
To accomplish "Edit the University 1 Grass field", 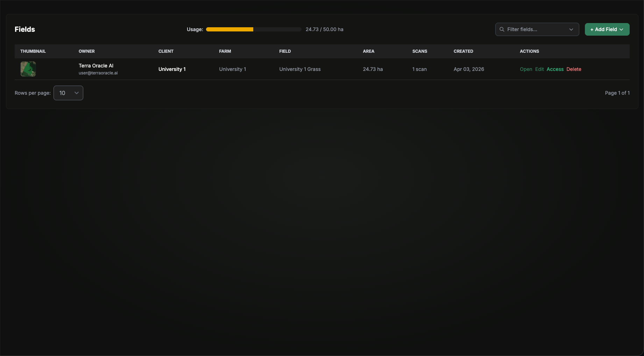I will tap(539, 69).
